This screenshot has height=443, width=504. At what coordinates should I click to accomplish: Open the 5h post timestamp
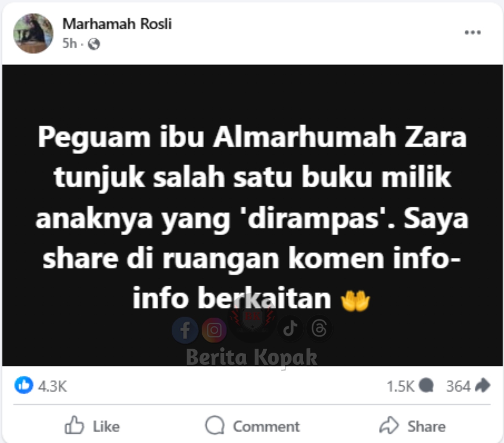70,43
